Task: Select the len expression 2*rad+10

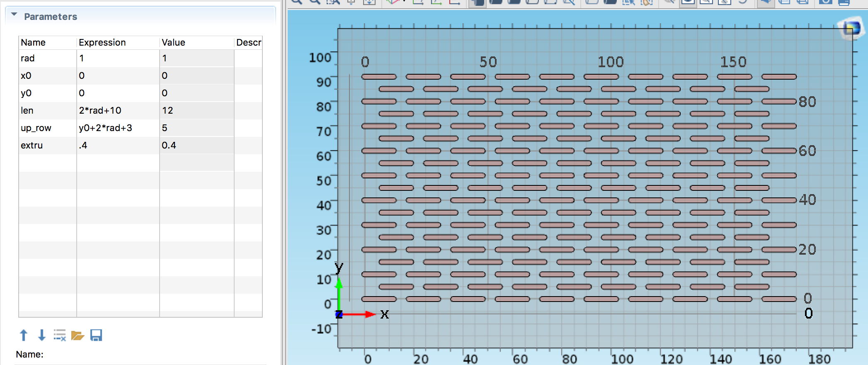Action: 100,110
